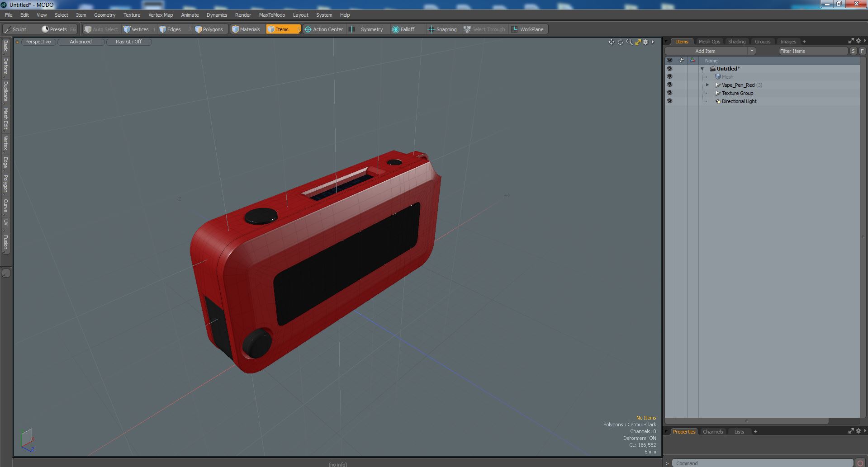Add a new tab next to Images
This screenshot has height=467, width=868.
[x=804, y=42]
